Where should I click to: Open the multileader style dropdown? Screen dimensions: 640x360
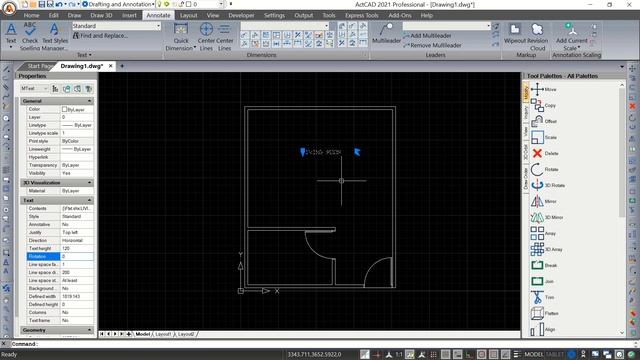pos(447,26)
